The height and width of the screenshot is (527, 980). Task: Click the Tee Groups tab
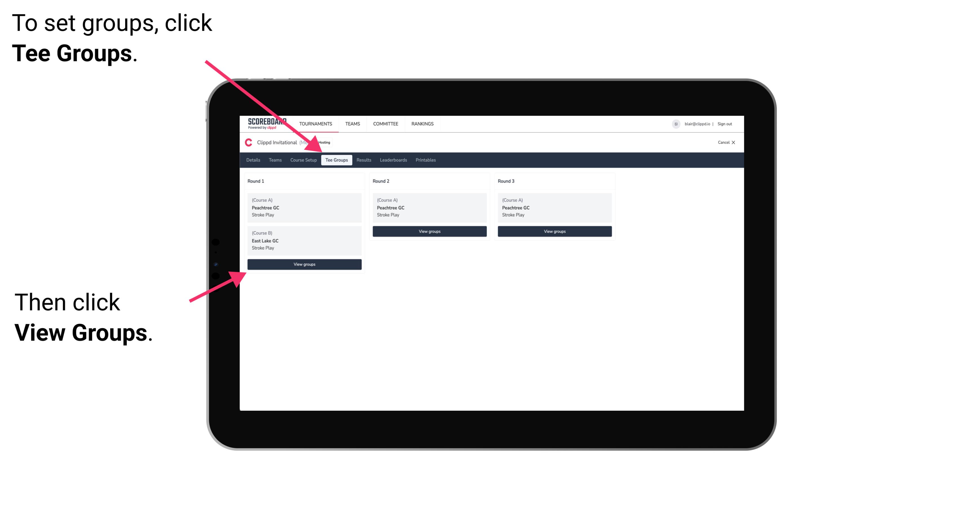point(336,160)
